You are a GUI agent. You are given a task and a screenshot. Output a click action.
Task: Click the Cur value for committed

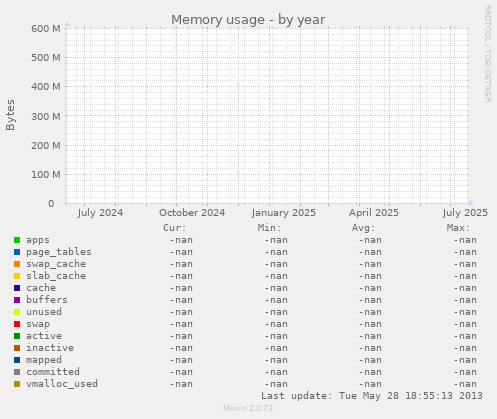click(181, 372)
